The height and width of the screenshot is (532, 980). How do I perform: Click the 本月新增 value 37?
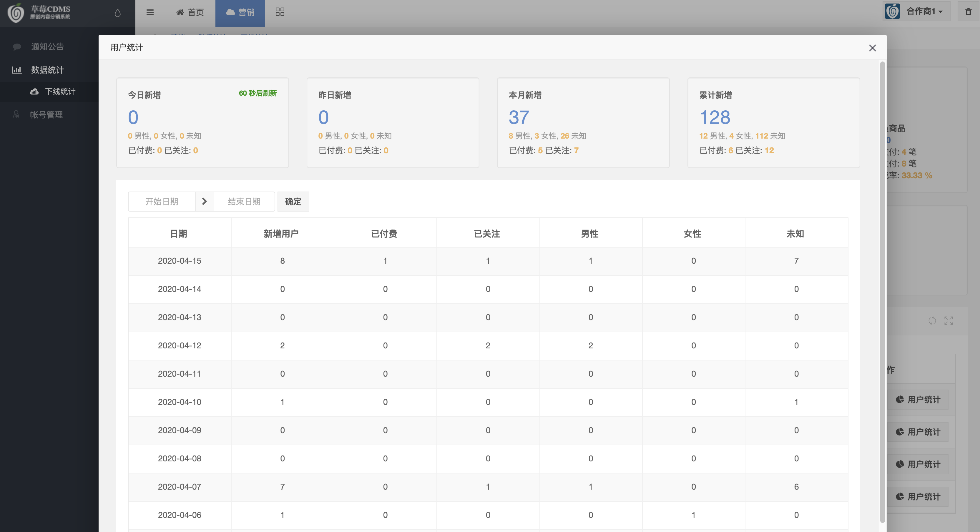(x=519, y=117)
